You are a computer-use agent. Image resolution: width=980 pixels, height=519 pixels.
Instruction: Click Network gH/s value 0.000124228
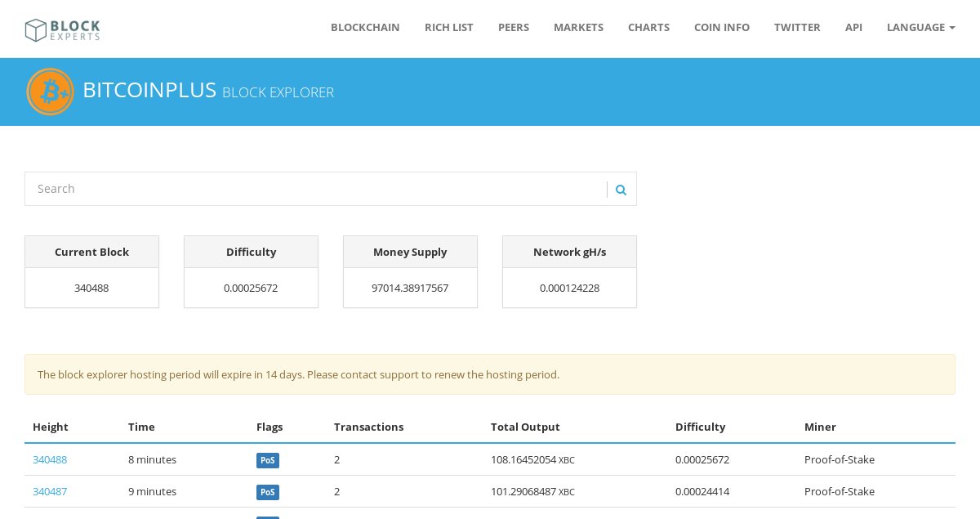tap(569, 288)
